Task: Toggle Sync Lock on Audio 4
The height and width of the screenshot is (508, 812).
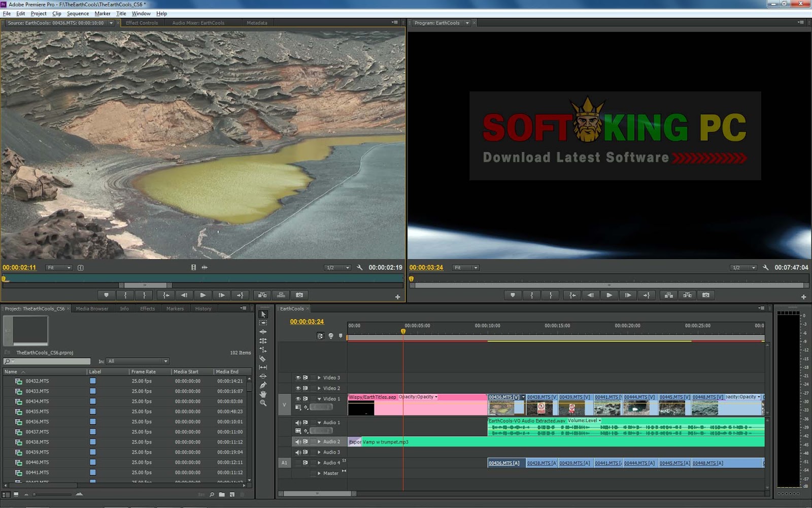Action: pos(306,463)
